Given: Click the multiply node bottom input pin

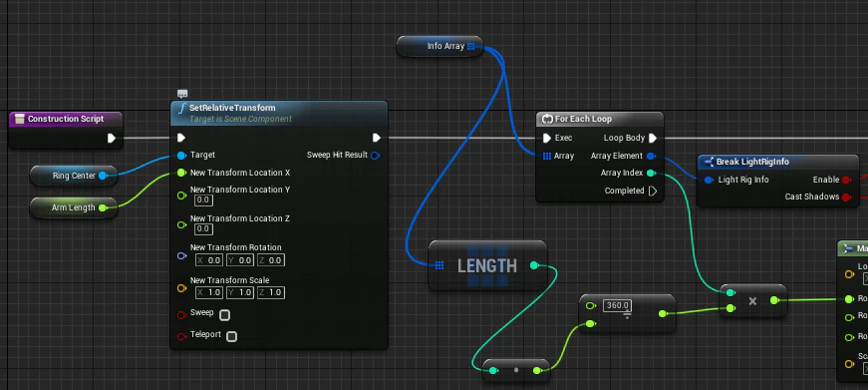Looking at the screenshot, I should pyautogui.click(x=730, y=308).
